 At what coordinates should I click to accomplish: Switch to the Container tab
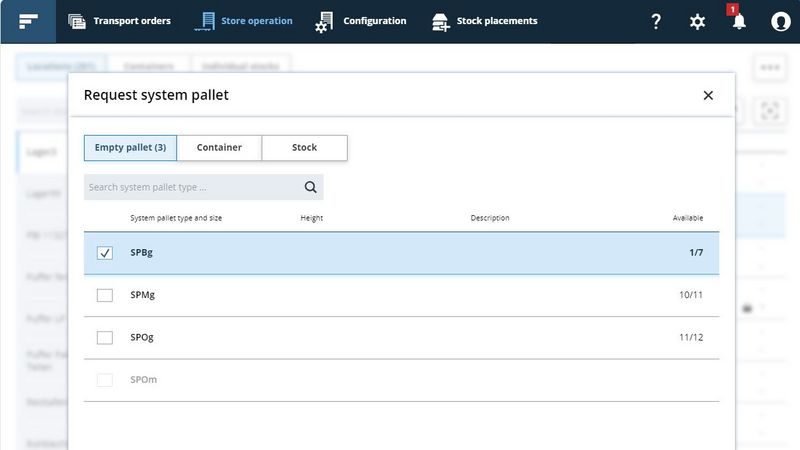[x=219, y=147]
